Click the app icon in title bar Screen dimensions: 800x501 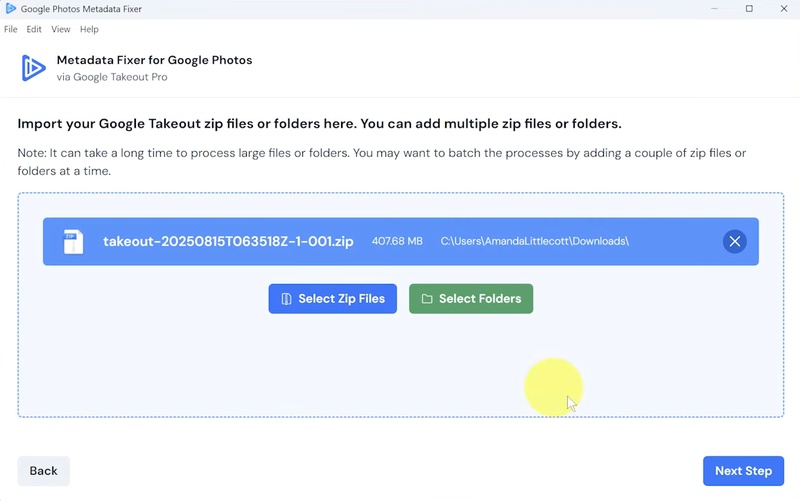pos(10,9)
